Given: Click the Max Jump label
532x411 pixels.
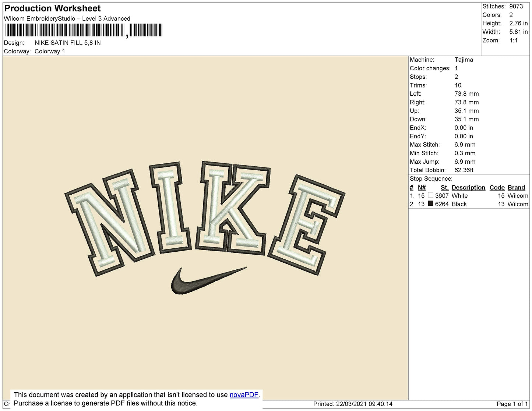Looking at the screenshot, I should (x=424, y=162).
